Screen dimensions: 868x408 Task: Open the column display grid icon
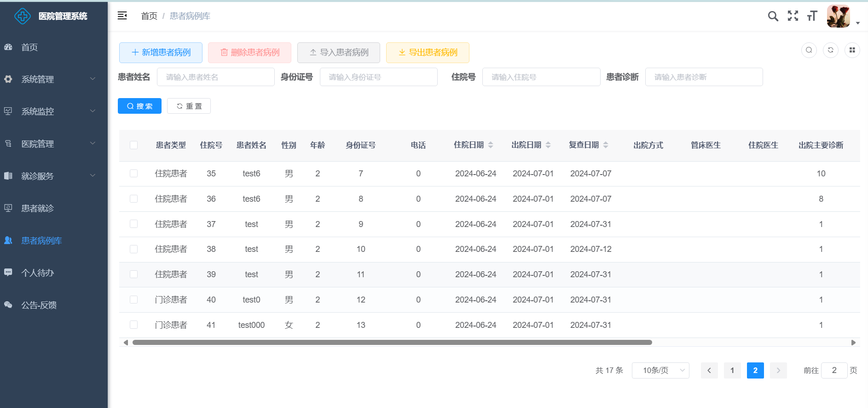click(852, 50)
